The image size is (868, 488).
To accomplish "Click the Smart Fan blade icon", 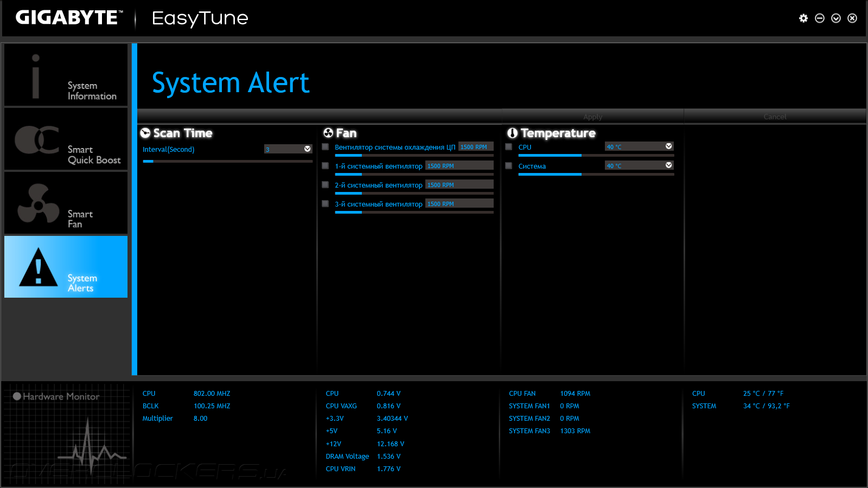I will pos(38,203).
